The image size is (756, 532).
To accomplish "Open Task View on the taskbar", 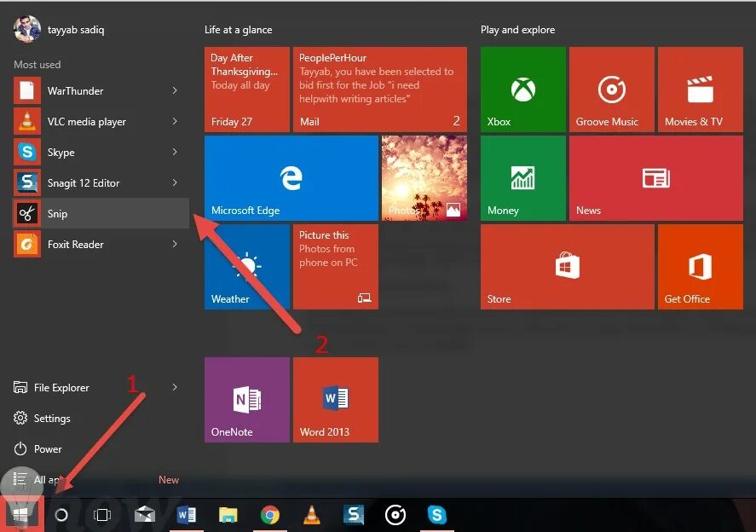I will (102, 515).
